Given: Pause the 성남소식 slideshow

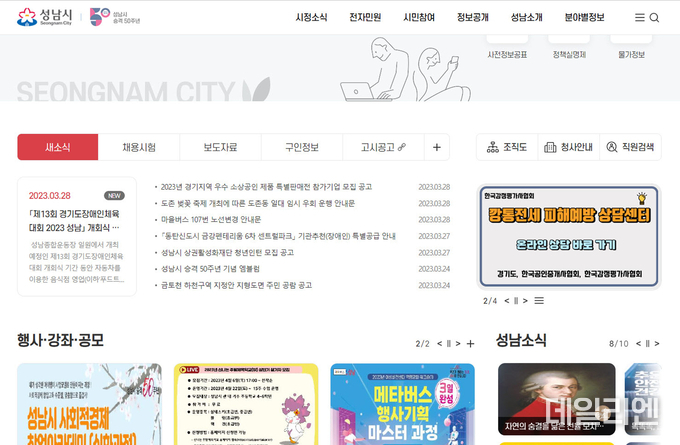Looking at the screenshot, I should (x=647, y=344).
